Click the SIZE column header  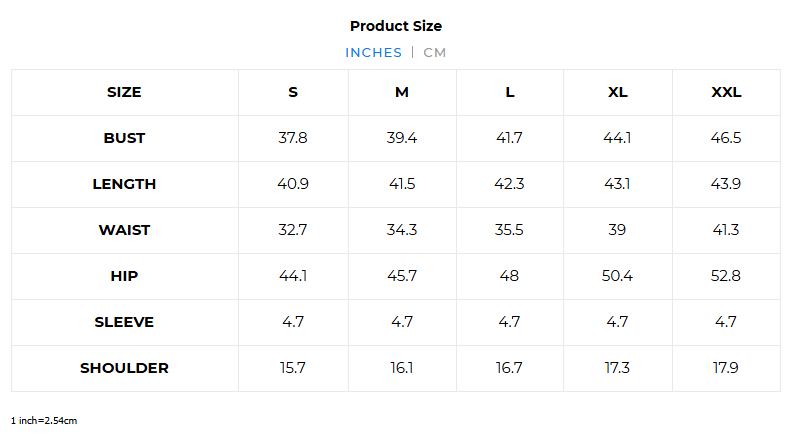(124, 92)
